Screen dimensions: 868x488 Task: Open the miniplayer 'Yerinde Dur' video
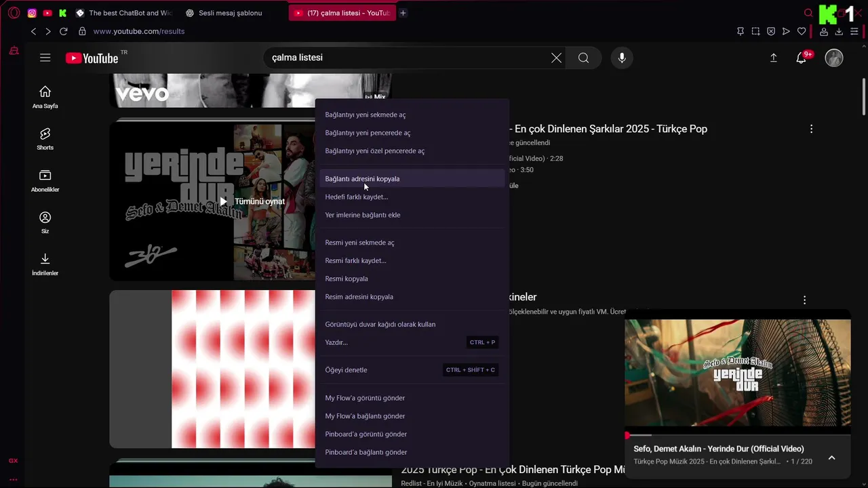[738, 373]
